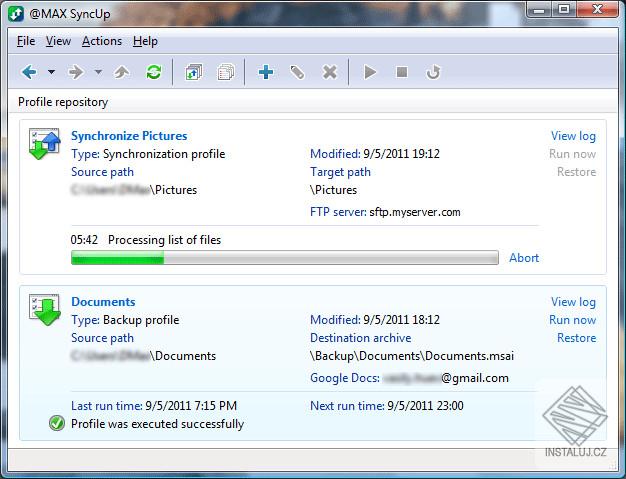Click the Next run time 9/5/2011 23:00 text

coord(387,406)
